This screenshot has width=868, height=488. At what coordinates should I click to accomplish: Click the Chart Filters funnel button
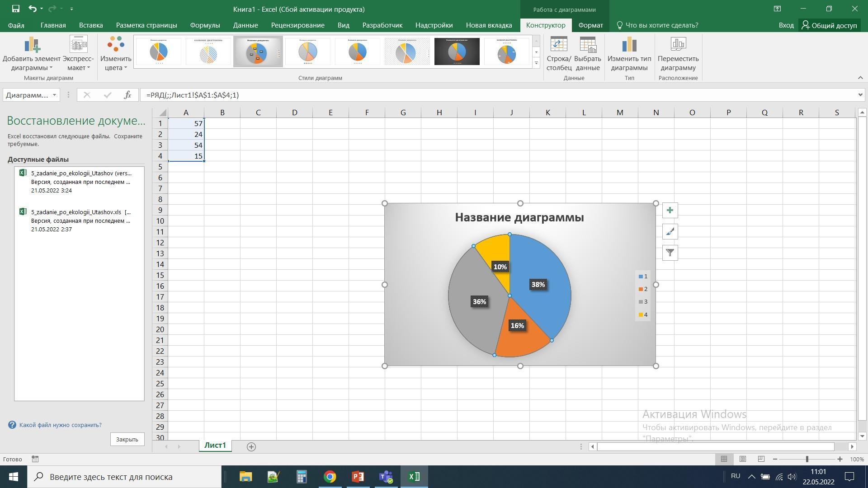coord(670,253)
